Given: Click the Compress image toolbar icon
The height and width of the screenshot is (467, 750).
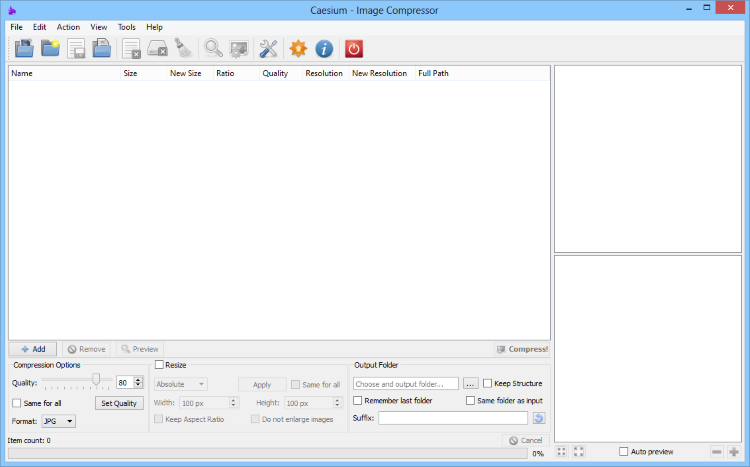Looking at the screenshot, I should point(239,48).
